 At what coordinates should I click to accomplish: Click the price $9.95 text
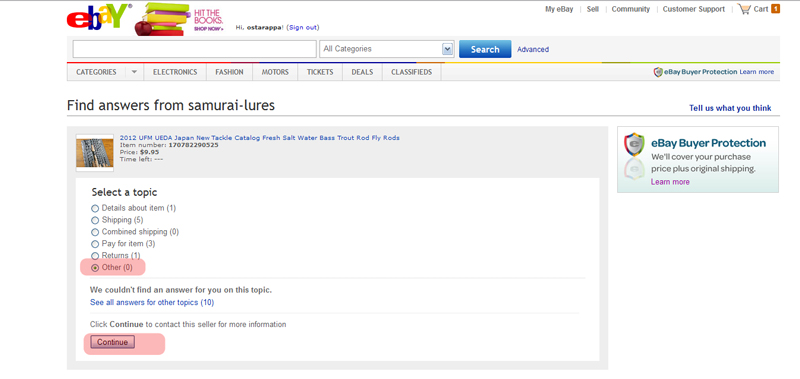[x=149, y=152]
